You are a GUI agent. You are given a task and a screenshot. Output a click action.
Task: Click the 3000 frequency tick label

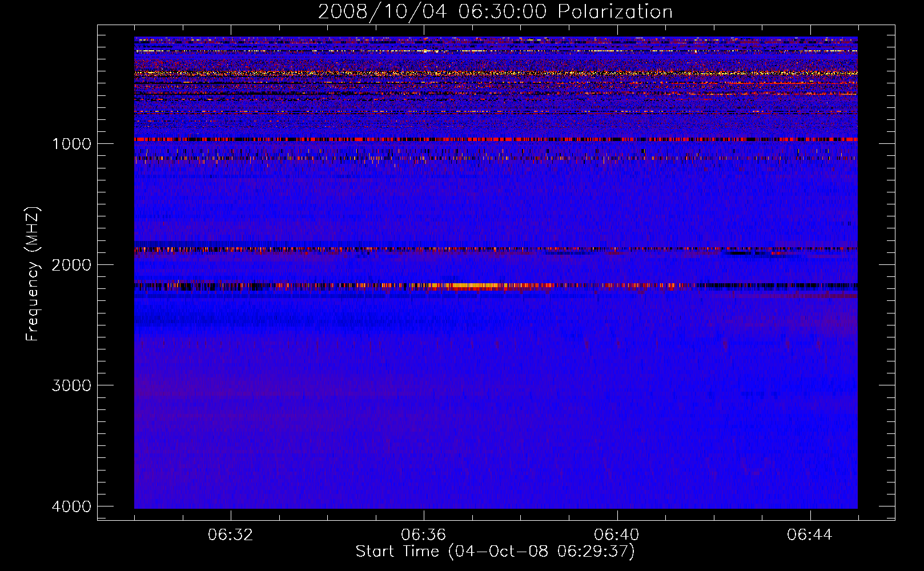(x=71, y=385)
